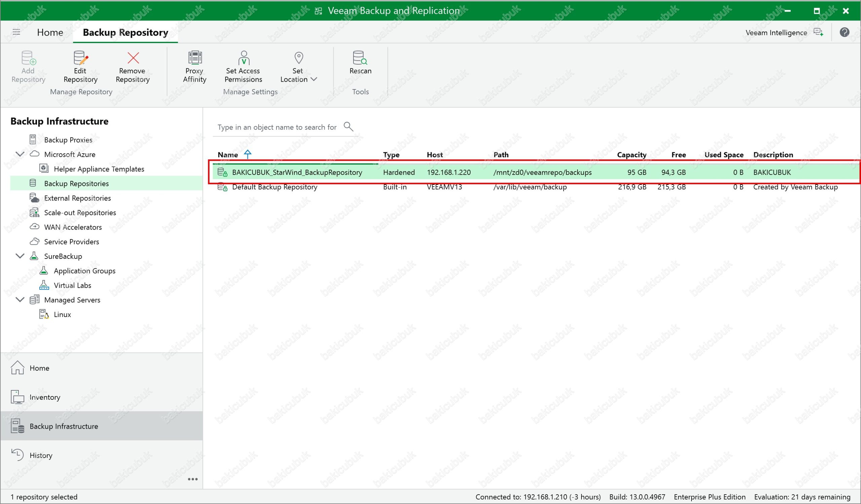Click the Build: 13.0.0.4967 status text
861x504 pixels.
[637, 497]
